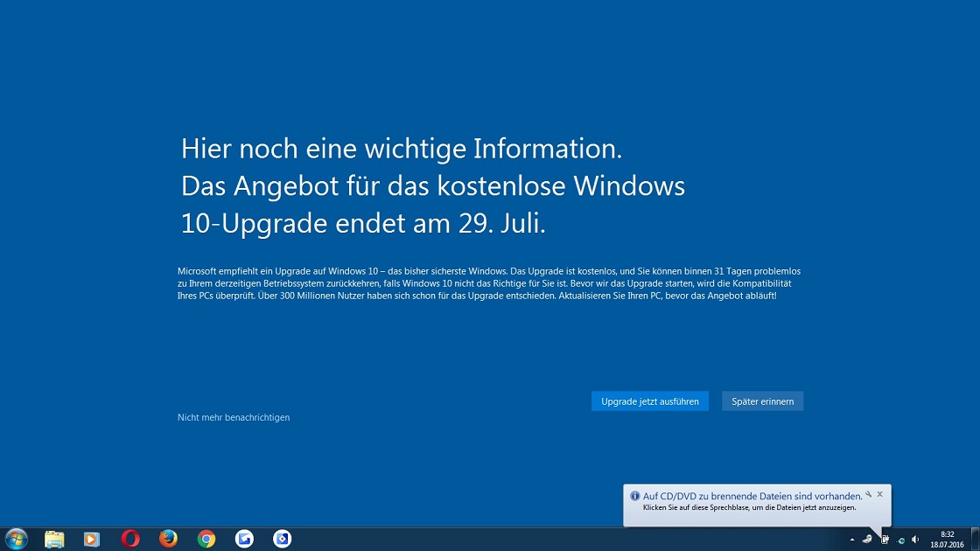Open the volume speaker tray icon

(915, 540)
